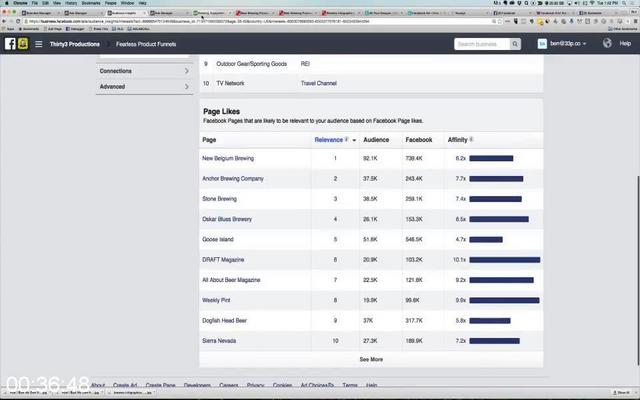640x400 pixels.
Task: Click Facebook value 317.7K
Action: [x=414, y=320]
